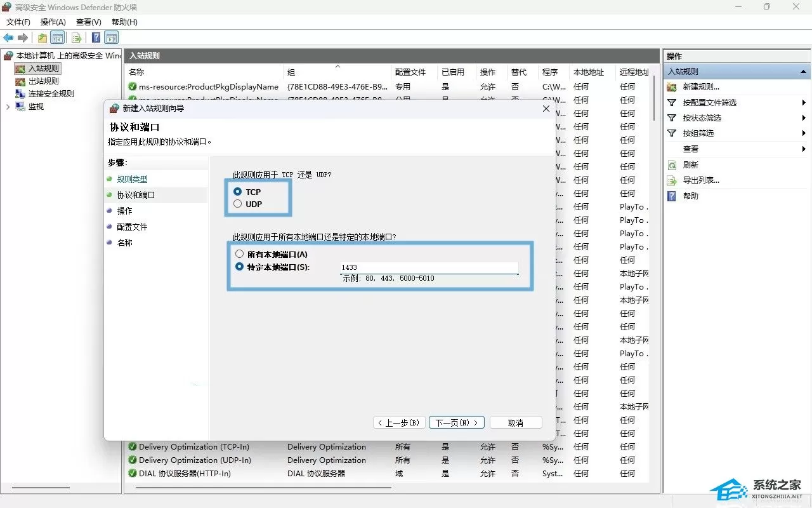Open the 操作(A) menu
This screenshot has height=508, width=812.
tap(53, 22)
